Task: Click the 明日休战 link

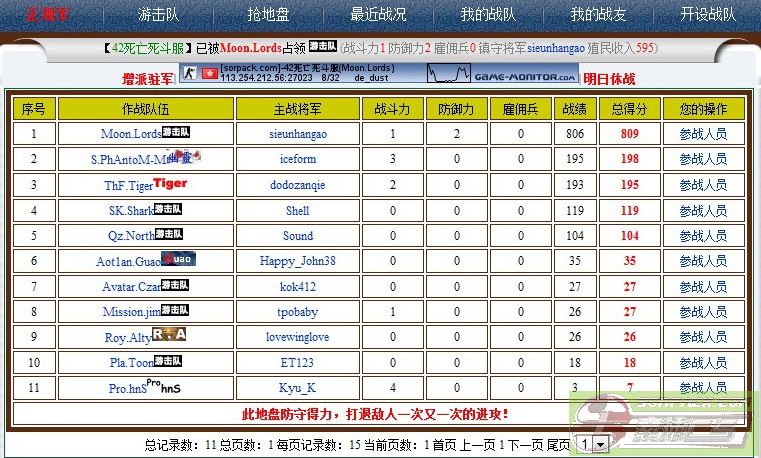Action: (609, 78)
